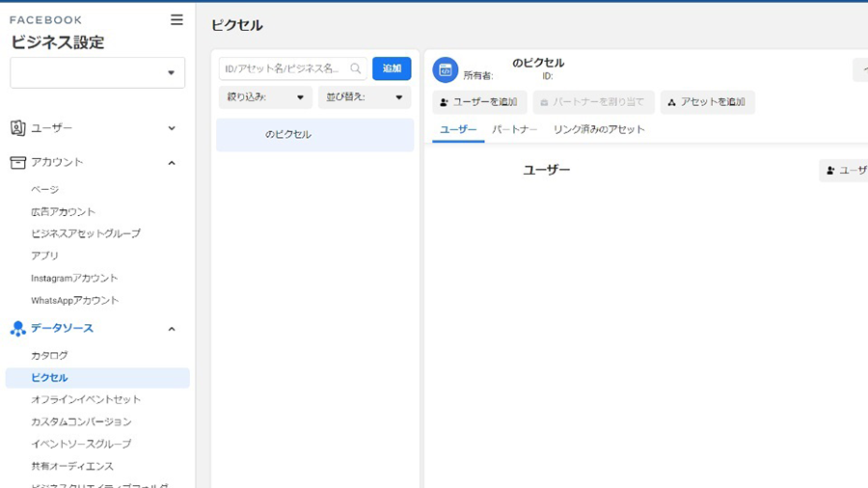The image size is (868, 488).
Task: Select the ユーザー tab
Action: coord(458,129)
